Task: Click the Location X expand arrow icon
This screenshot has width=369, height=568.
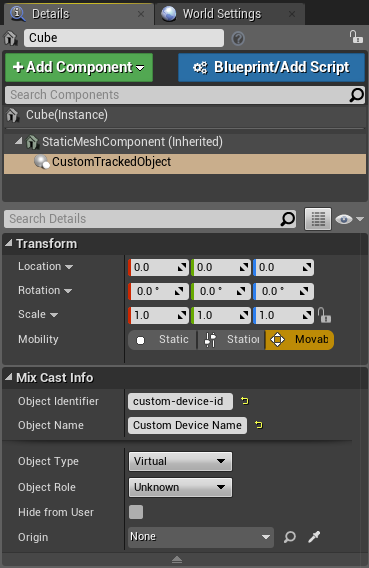Action: pos(182,268)
